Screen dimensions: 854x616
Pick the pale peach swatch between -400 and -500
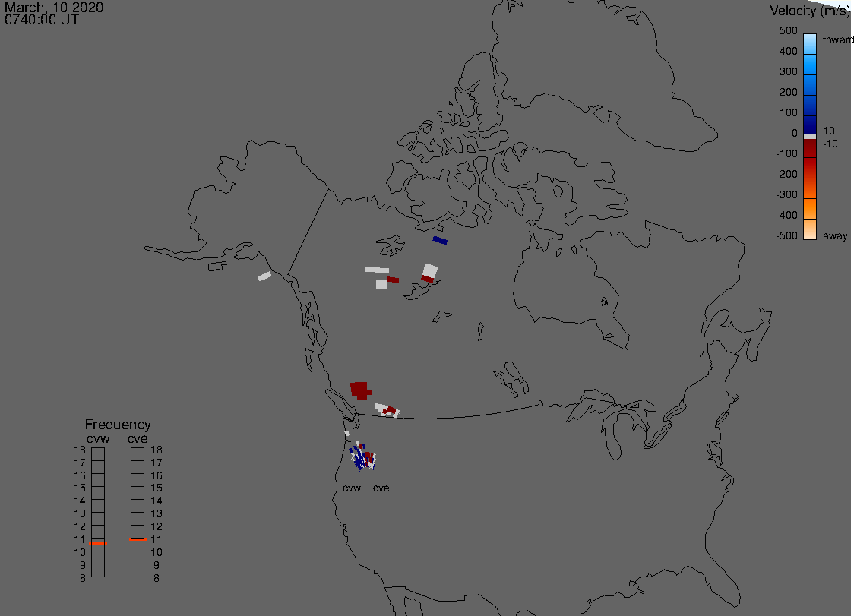(x=810, y=229)
